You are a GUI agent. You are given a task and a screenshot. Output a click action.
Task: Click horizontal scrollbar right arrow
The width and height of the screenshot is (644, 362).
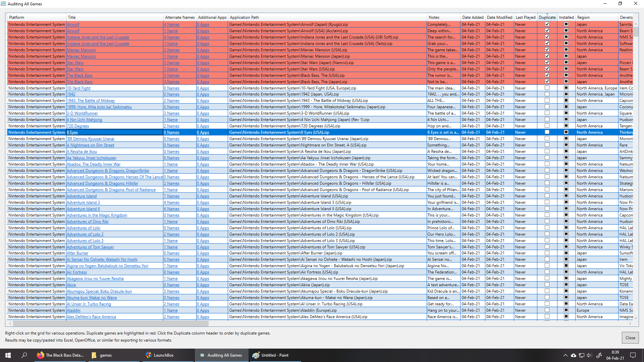pos(630,323)
